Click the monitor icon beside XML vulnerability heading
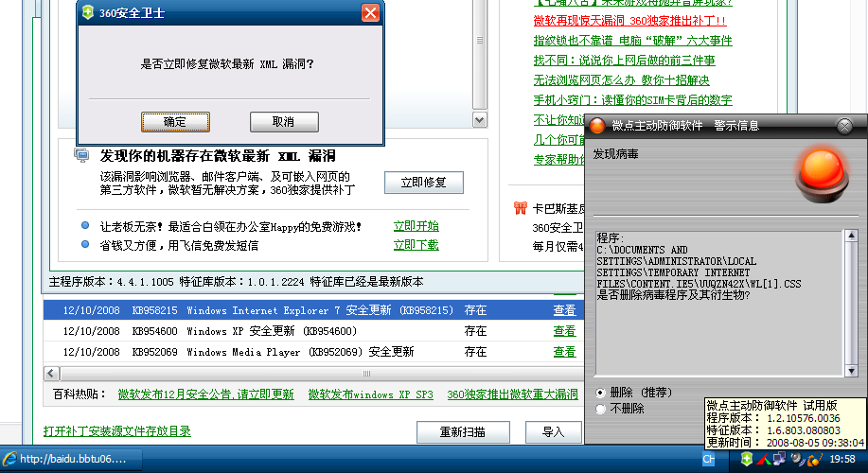This screenshot has width=868, height=473. tap(82, 155)
